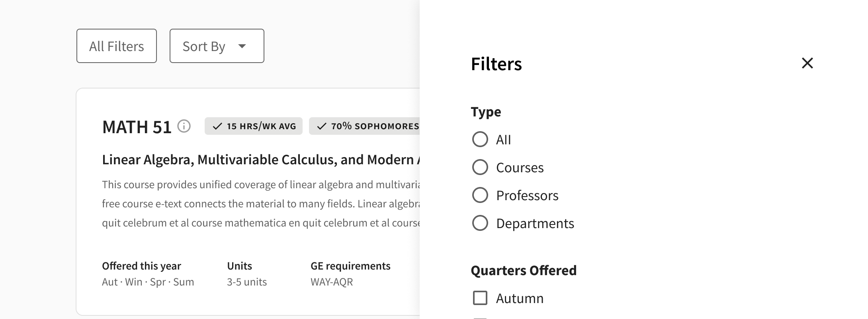Click the MATH 51 course heading
The height and width of the screenshot is (319, 868).
(x=137, y=127)
